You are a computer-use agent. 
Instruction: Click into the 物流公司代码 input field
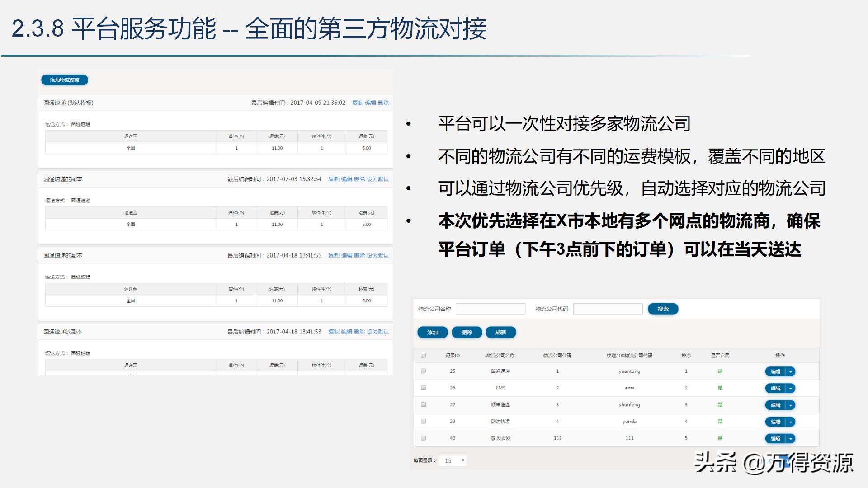pyautogui.click(x=608, y=309)
